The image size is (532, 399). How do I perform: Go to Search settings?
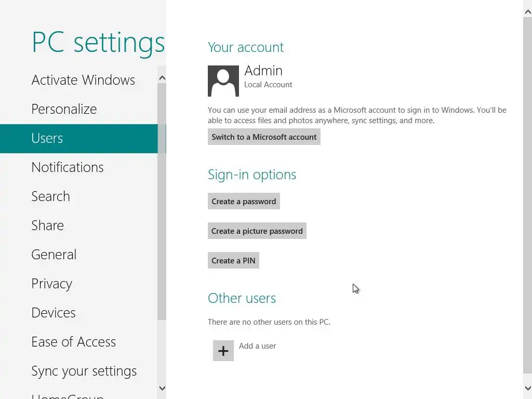coord(50,196)
